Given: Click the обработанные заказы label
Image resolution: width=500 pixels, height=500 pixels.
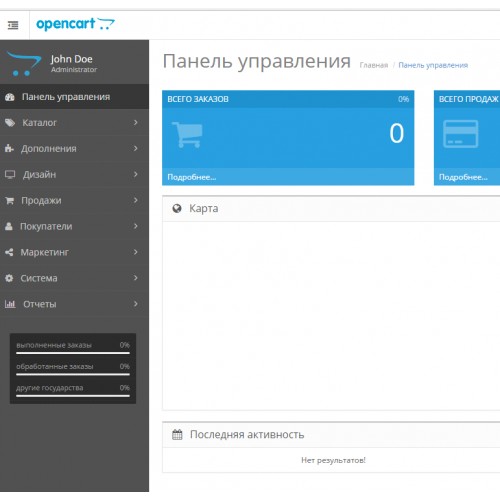Looking at the screenshot, I should point(55,367).
